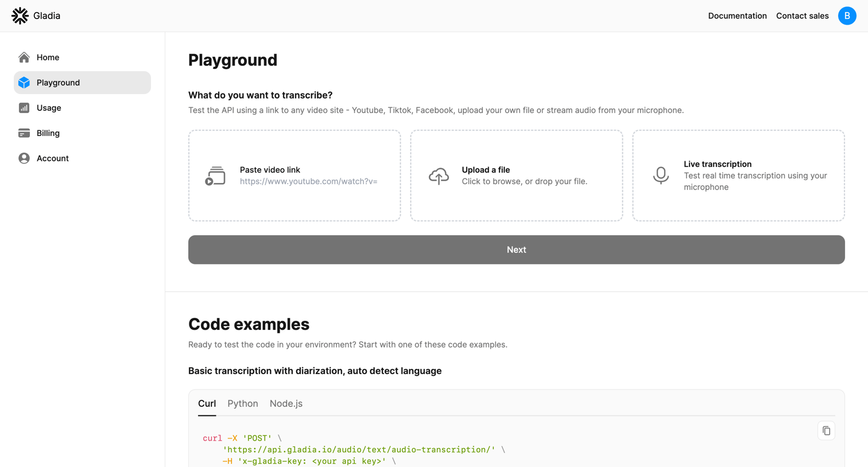Click the Gladia snowflake logo icon

tap(20, 15)
